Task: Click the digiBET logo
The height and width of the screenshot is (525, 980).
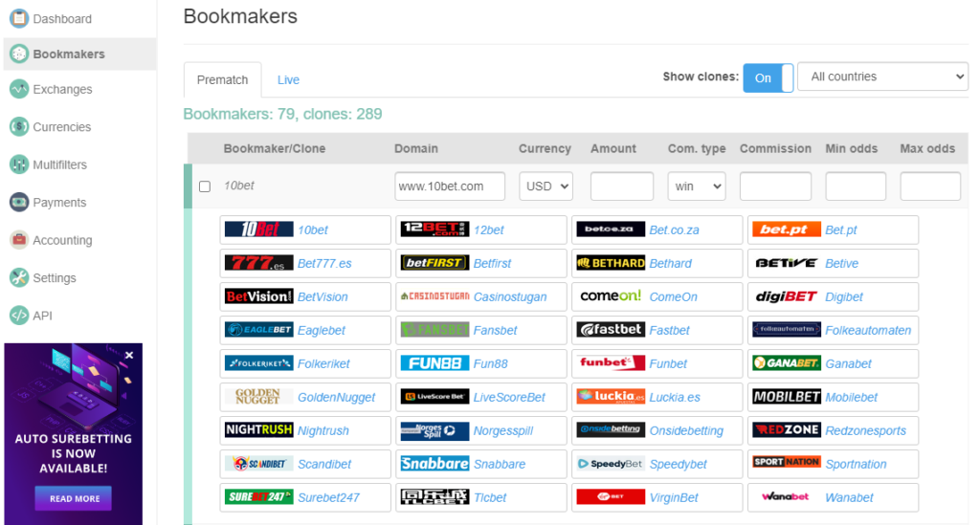Action: [787, 296]
